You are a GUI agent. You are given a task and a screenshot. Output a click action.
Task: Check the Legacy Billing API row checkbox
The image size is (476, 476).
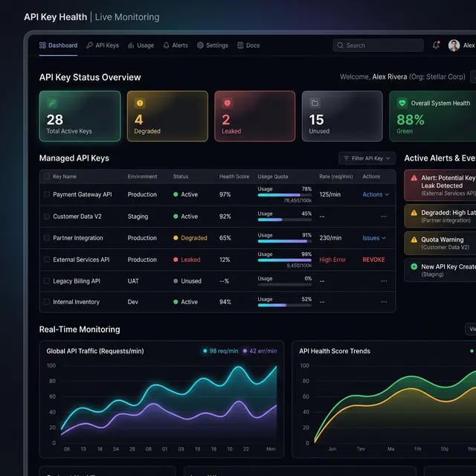coord(47,281)
